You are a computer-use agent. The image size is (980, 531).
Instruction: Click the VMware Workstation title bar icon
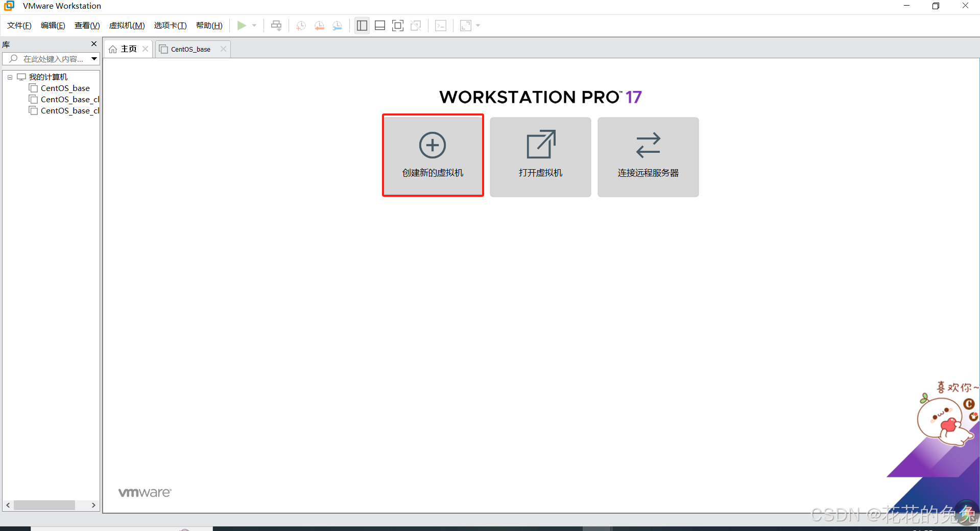click(9, 6)
